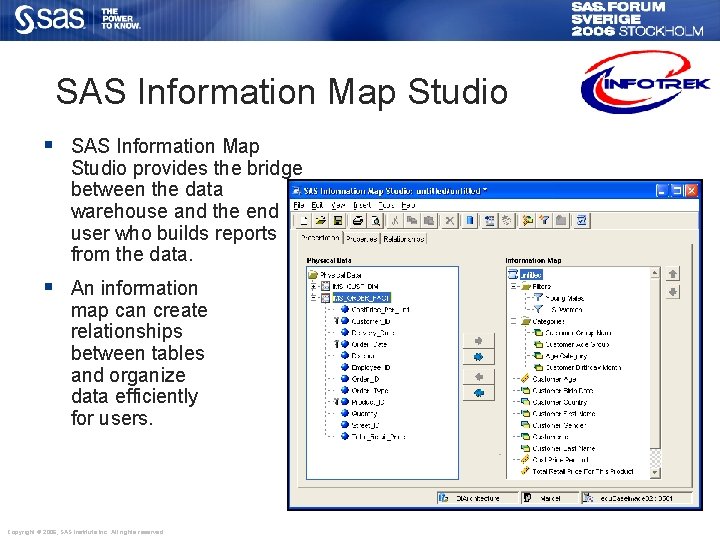Open the File menu
720x540 pixels.
tap(298, 205)
